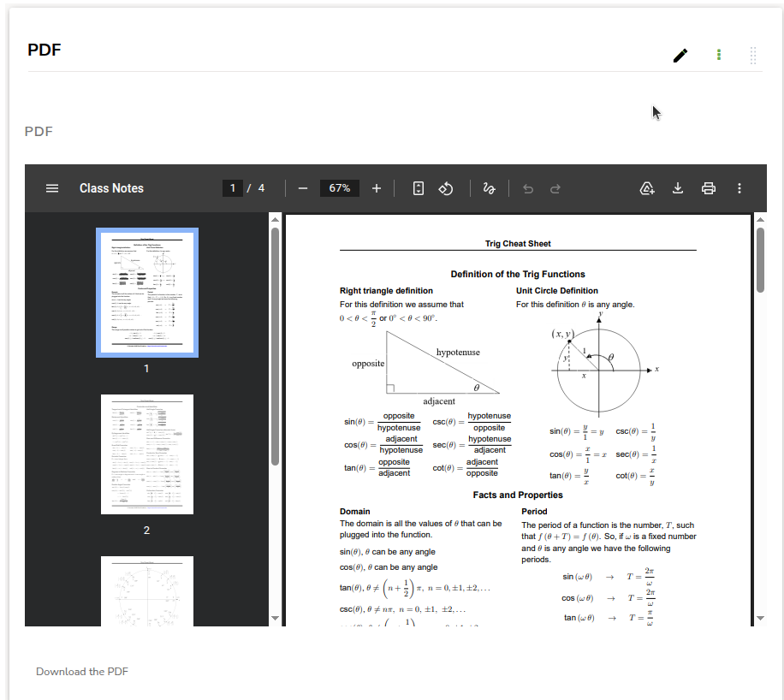Click the print icon

[709, 188]
